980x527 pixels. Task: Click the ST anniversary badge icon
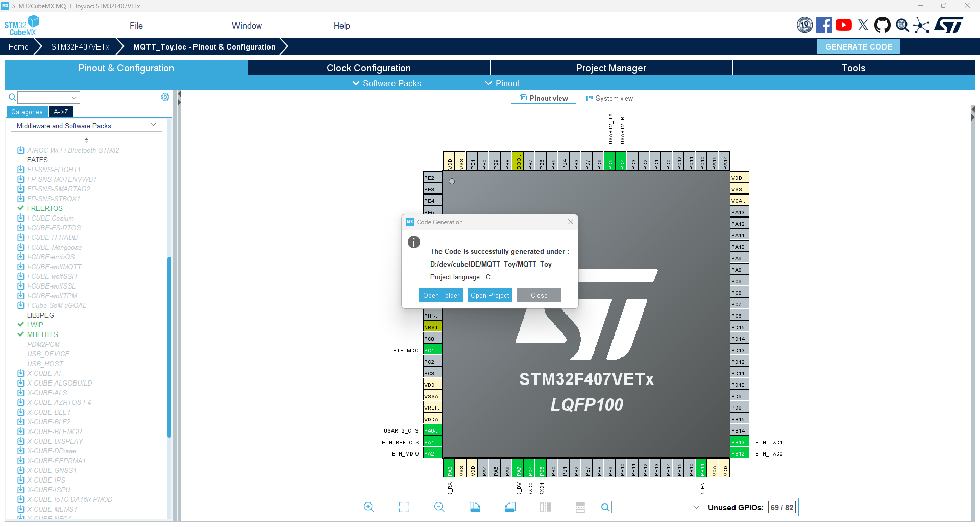coord(805,25)
